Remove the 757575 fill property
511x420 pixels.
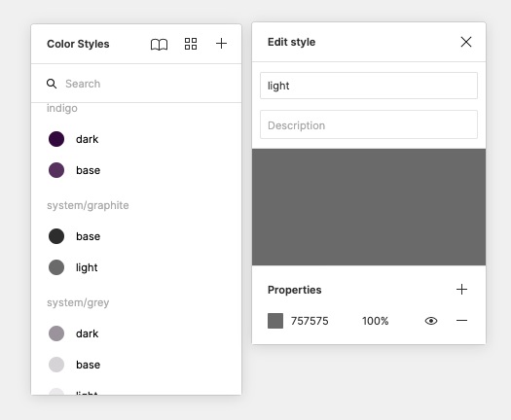[461, 321]
